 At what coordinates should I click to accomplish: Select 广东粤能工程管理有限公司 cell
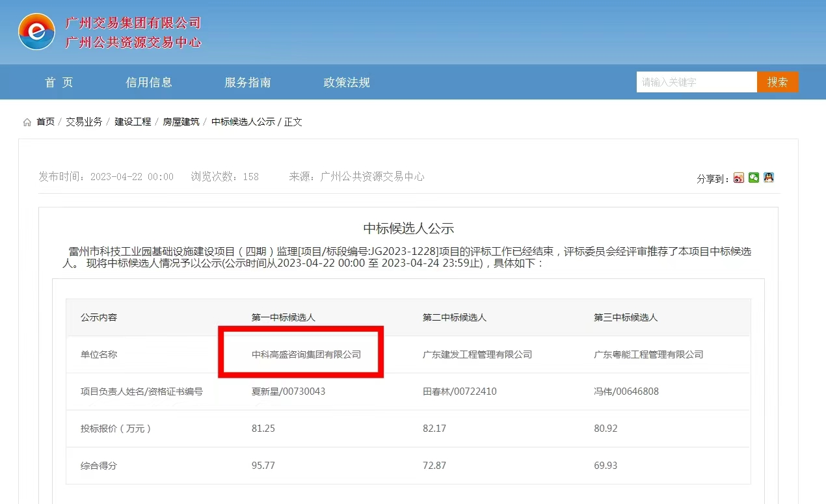pos(648,354)
